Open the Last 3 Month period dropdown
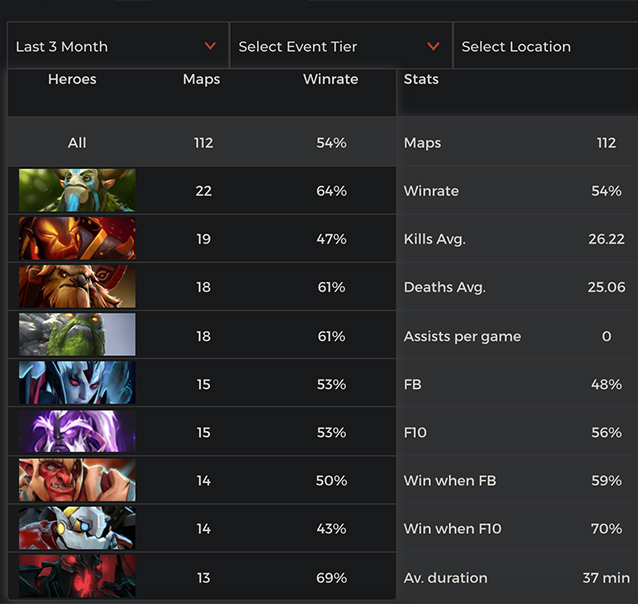The width and height of the screenshot is (638, 604). tap(116, 46)
